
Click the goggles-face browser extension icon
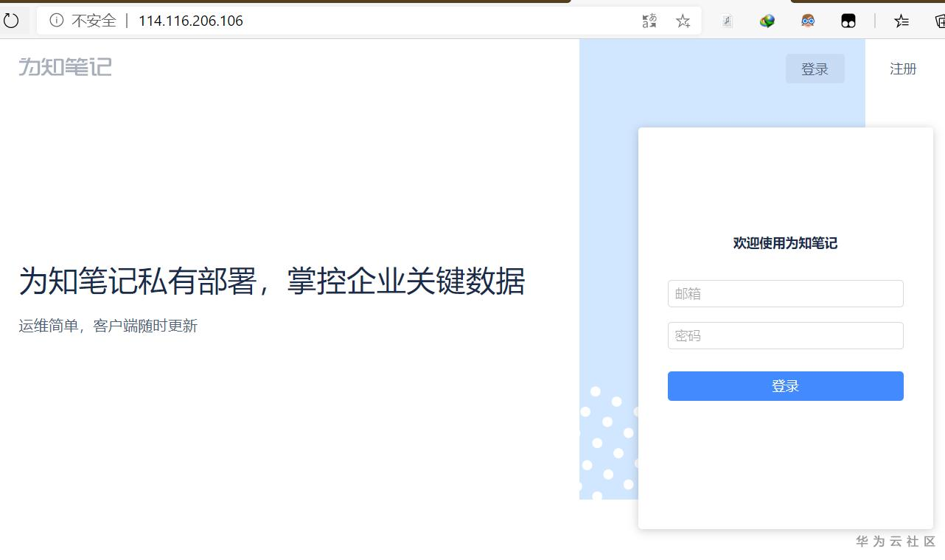click(807, 21)
